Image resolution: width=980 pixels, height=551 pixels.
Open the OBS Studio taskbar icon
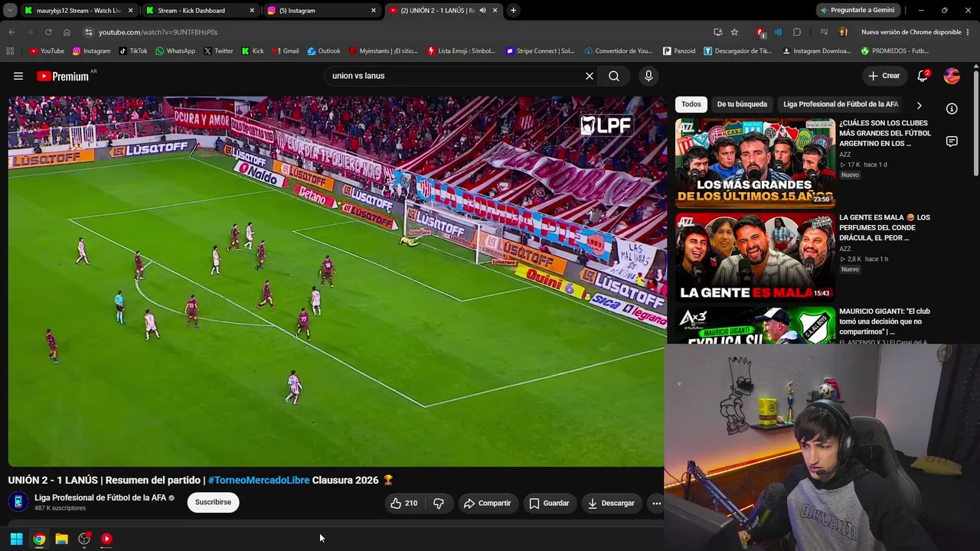[x=84, y=539]
